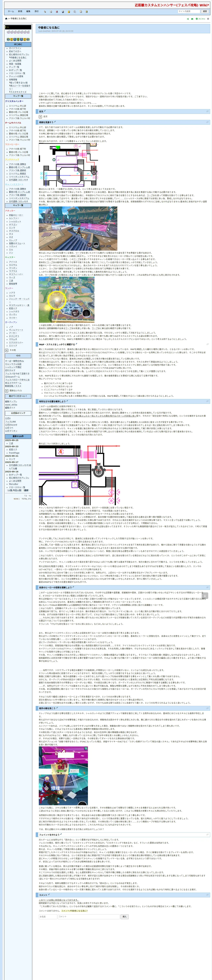This screenshot has width=212, height=980.
Task: Open リベリオンスタジアム under アンテナハック
Action: coord(19,177)
